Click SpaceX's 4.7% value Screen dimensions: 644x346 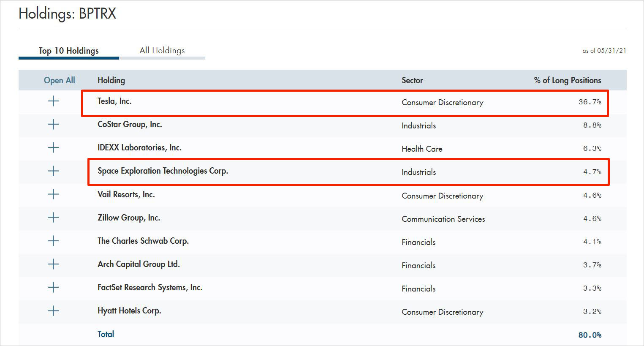pyautogui.click(x=592, y=172)
